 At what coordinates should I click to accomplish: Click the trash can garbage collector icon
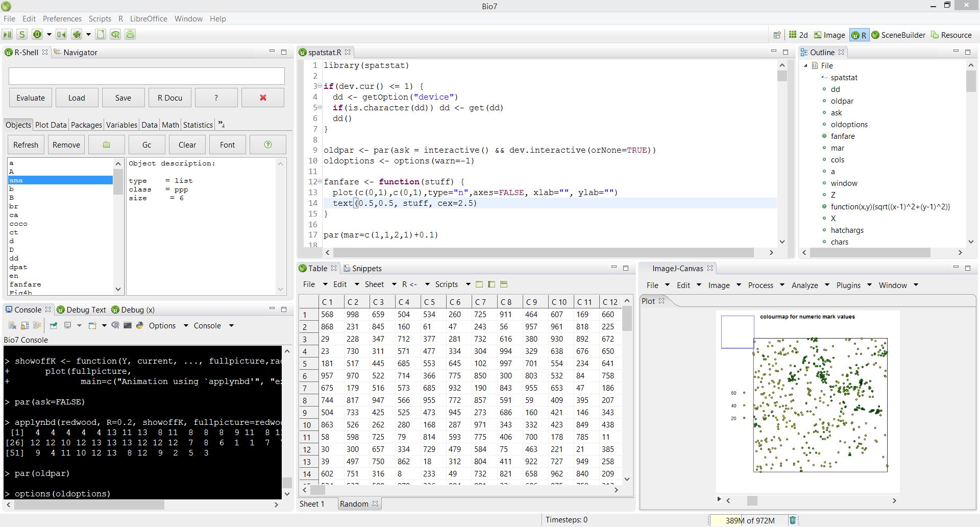click(x=792, y=520)
